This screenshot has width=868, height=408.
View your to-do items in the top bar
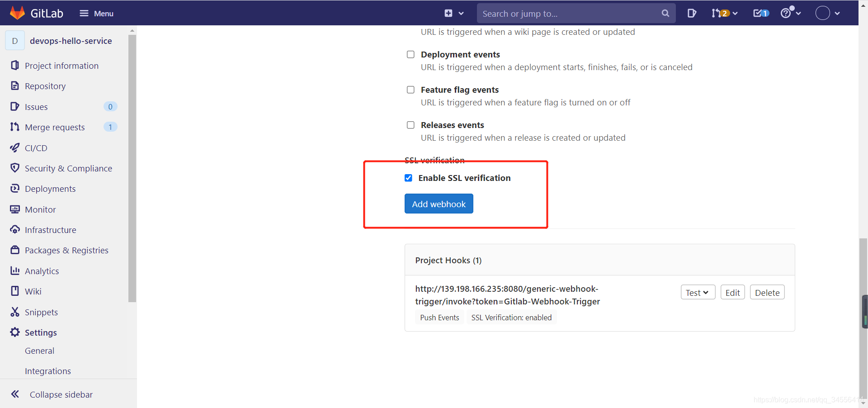[760, 13]
